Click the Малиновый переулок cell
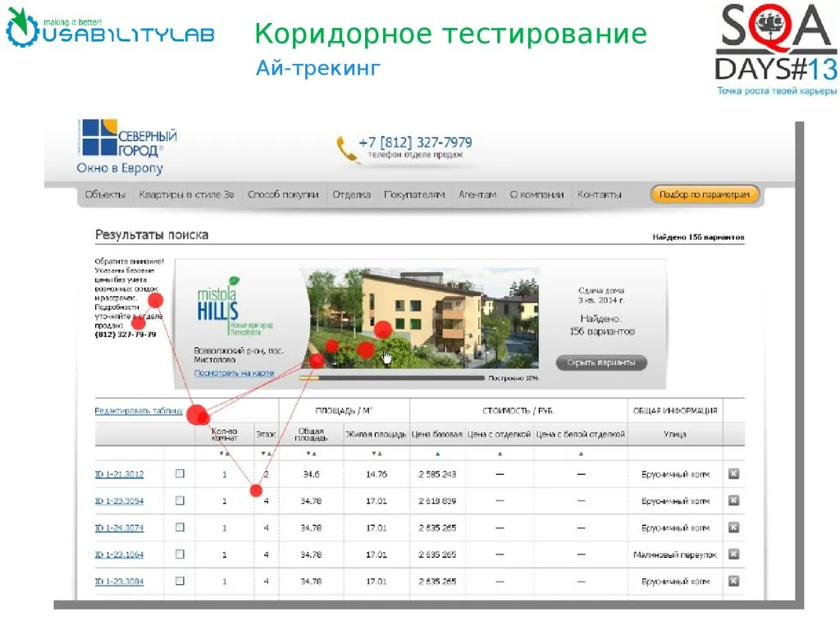Viewport: 840px width, 630px height. click(x=675, y=555)
